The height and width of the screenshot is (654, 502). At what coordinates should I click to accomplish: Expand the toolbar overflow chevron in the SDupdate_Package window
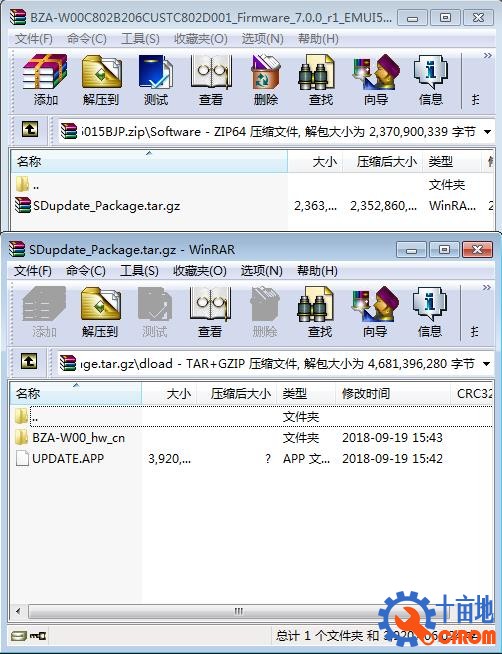point(487,287)
